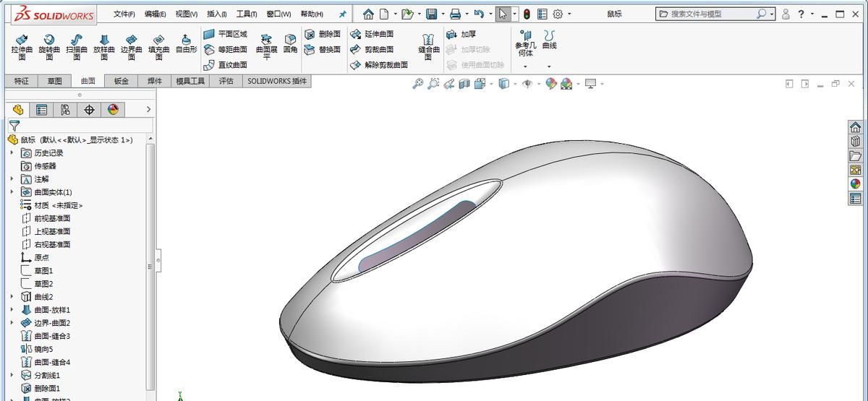Expand the 注解 tree node
The height and width of the screenshot is (401, 868).
pyautogui.click(x=12, y=178)
